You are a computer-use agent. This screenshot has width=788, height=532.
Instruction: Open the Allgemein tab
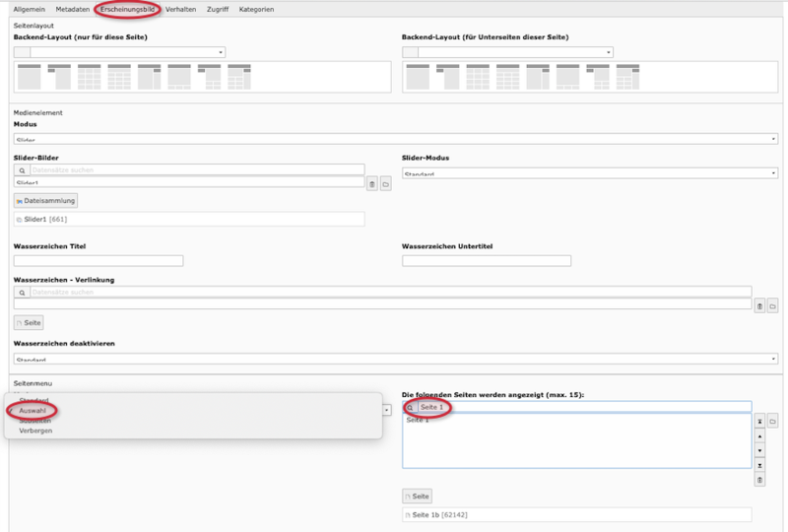click(30, 9)
